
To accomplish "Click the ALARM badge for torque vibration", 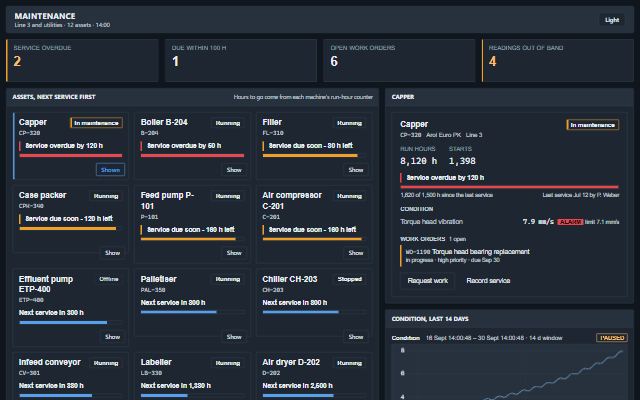I will [x=570, y=222].
